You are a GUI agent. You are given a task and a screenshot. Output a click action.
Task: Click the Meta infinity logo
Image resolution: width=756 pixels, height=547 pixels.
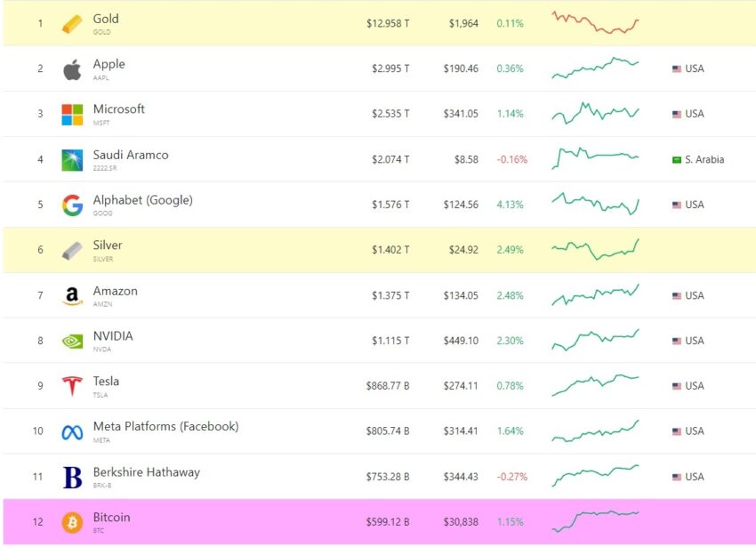click(x=72, y=432)
